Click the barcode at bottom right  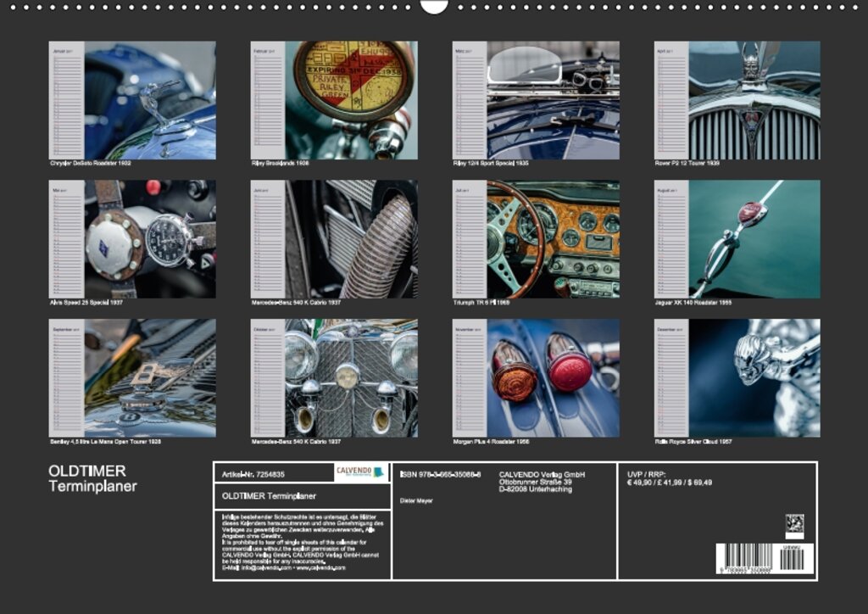click(765, 558)
